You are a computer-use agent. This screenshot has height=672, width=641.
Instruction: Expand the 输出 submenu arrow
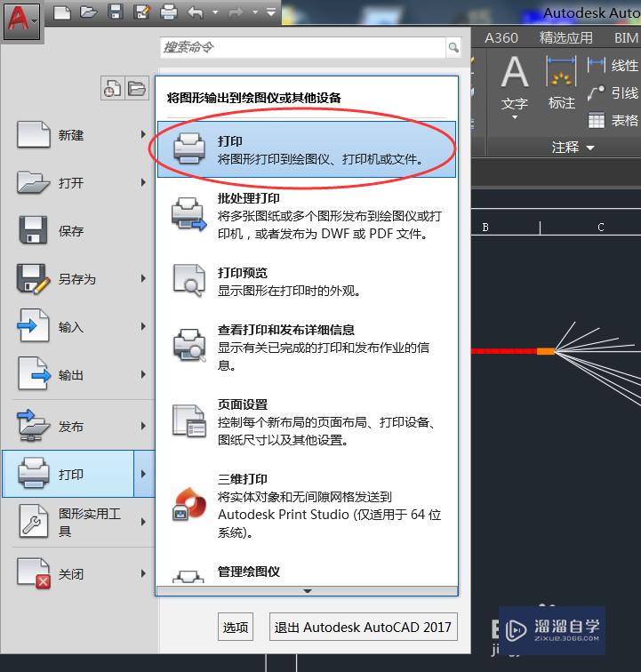coord(144,374)
